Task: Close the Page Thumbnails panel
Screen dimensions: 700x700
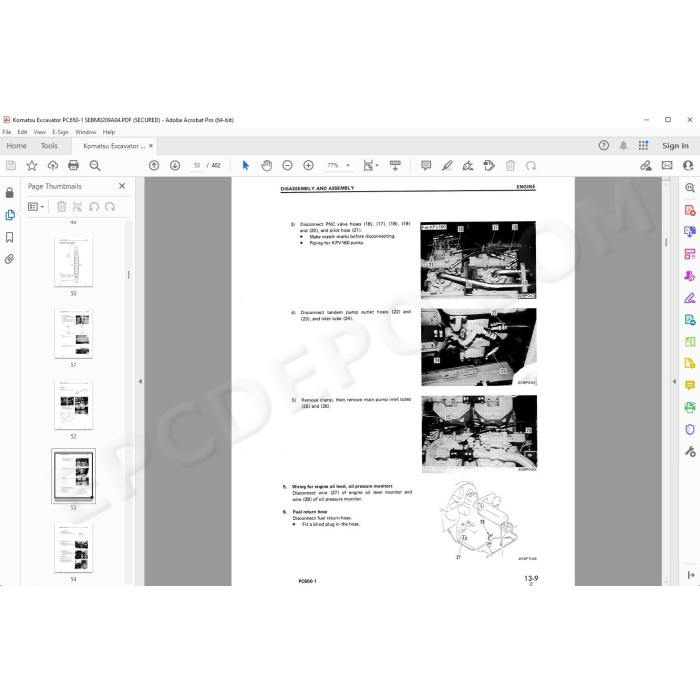Action: click(x=122, y=186)
